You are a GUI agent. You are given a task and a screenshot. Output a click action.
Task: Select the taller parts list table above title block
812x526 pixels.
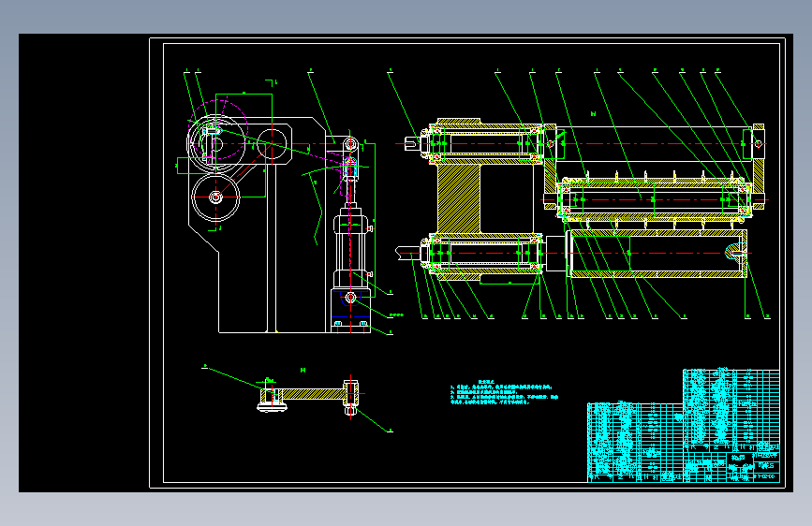pyautogui.click(x=731, y=410)
